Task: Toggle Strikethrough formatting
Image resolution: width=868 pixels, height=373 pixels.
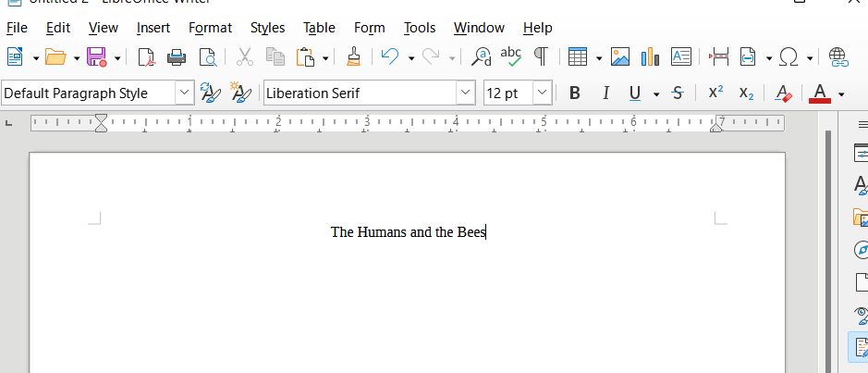Action: pyautogui.click(x=678, y=93)
